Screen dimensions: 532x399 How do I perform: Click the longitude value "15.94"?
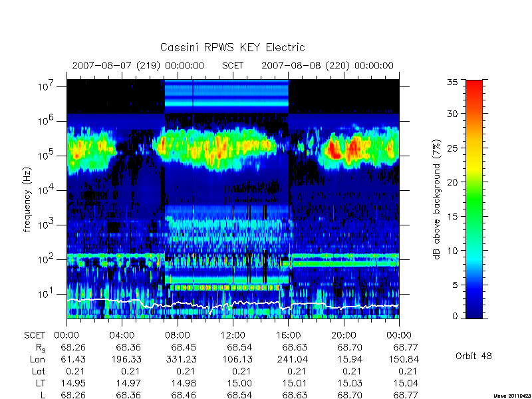pyautogui.click(x=350, y=359)
